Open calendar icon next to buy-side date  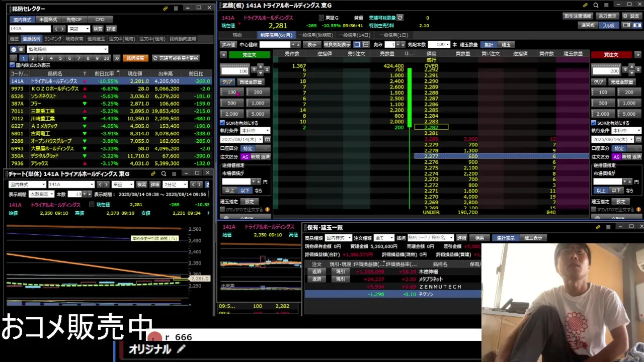[x=639, y=139]
